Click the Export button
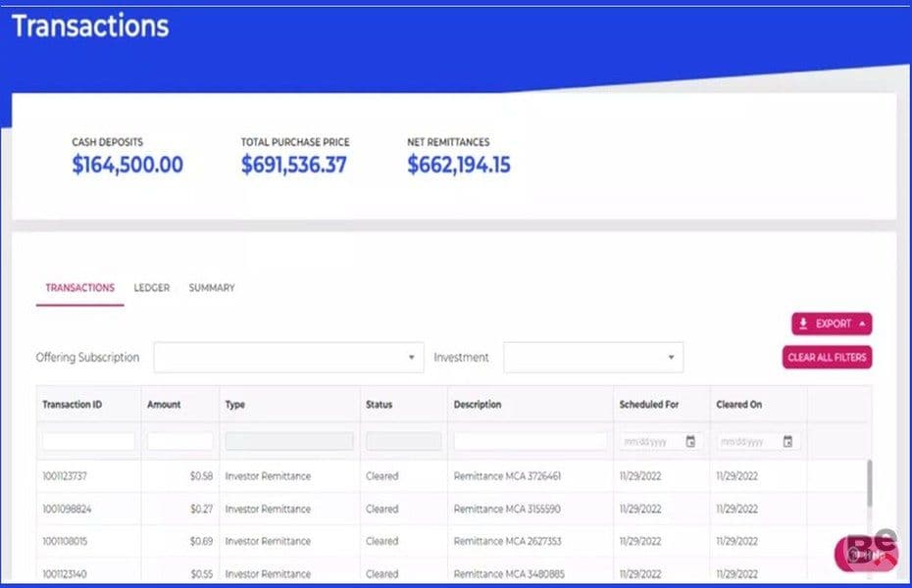 [x=832, y=323]
